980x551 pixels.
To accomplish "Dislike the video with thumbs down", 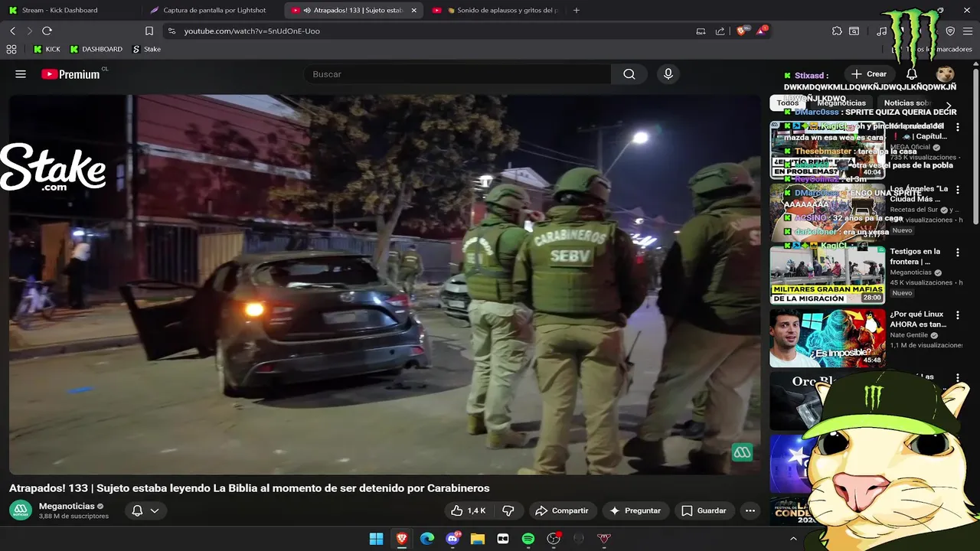I will [508, 510].
